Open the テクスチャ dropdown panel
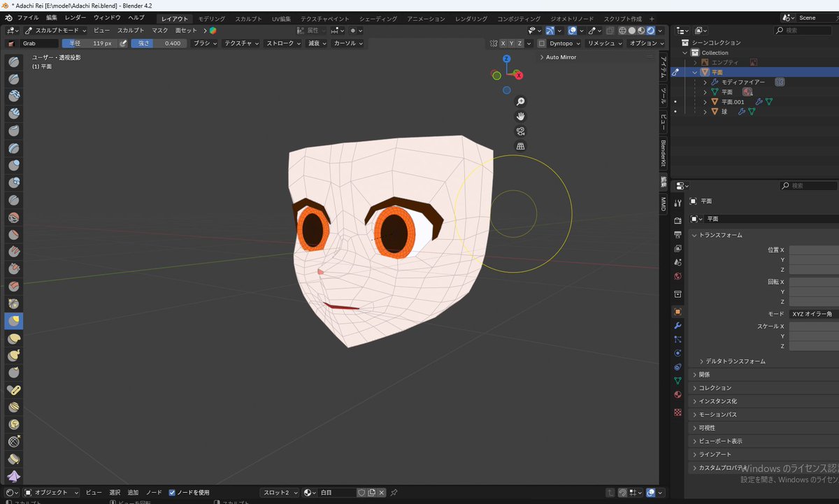Viewport: 839px width, 504px height. [242, 43]
